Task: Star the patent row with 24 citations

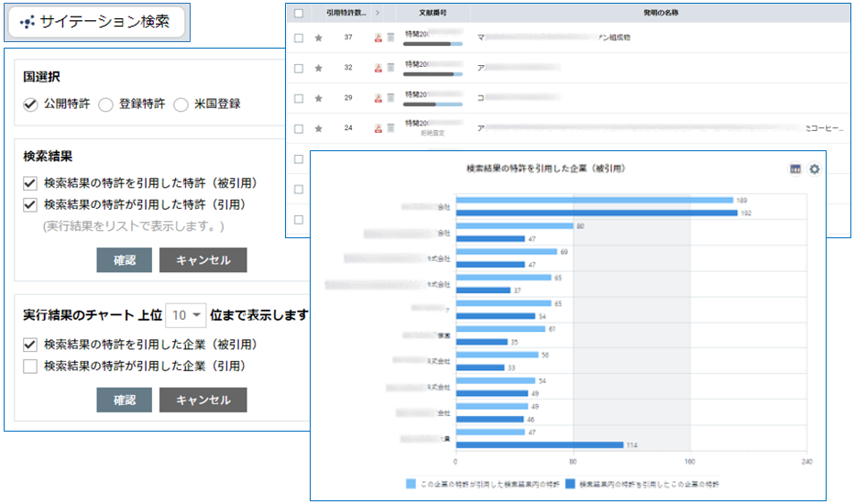Action: (x=318, y=128)
